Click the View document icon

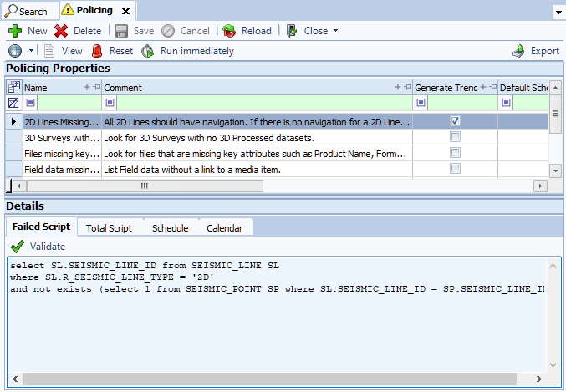(x=49, y=51)
